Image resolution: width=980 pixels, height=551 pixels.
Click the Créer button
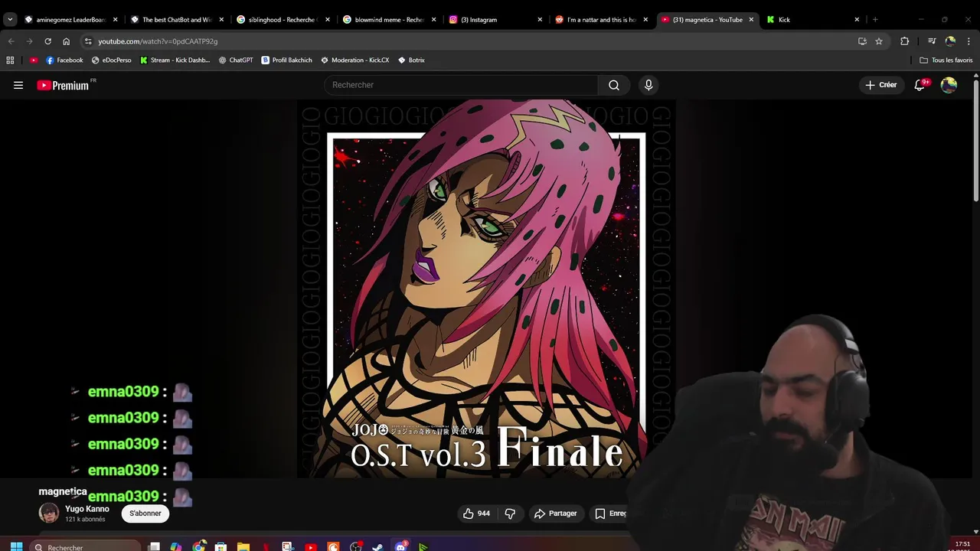tap(881, 85)
